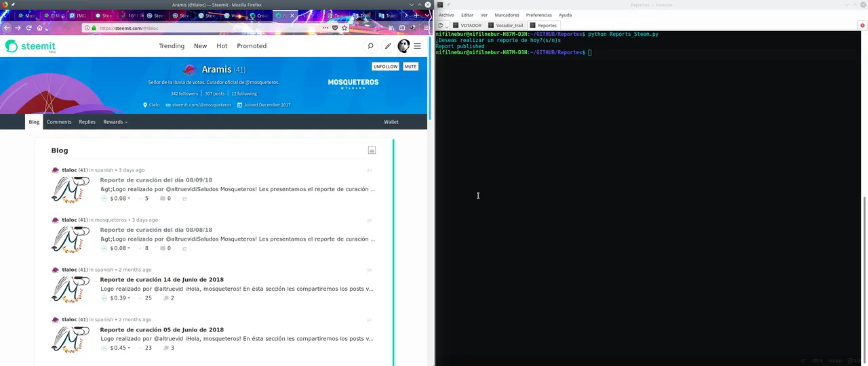Switch the blog list layout icon

(372, 150)
